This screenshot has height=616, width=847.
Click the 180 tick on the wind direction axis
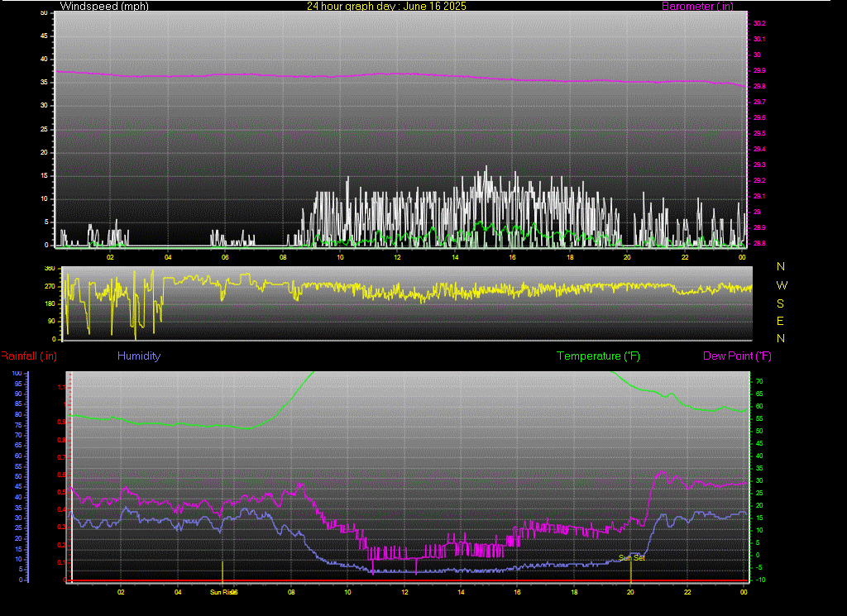[x=50, y=303]
